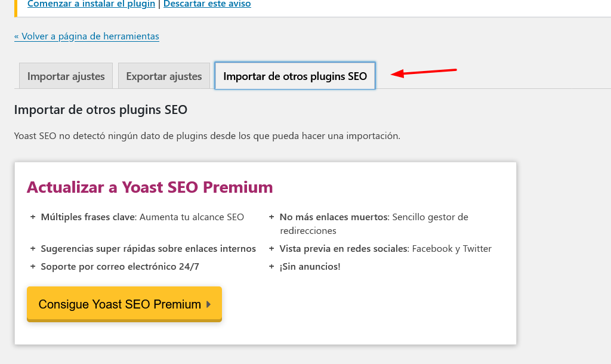Click plus icon beside 'No más enlaces muertos'
This screenshot has height=364, width=611.
click(x=271, y=217)
